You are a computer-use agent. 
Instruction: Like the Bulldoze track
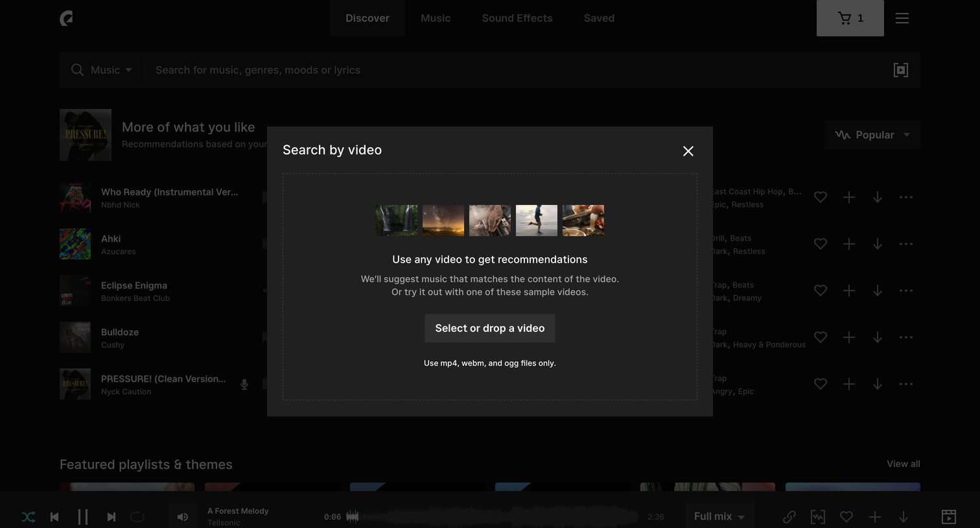point(821,337)
